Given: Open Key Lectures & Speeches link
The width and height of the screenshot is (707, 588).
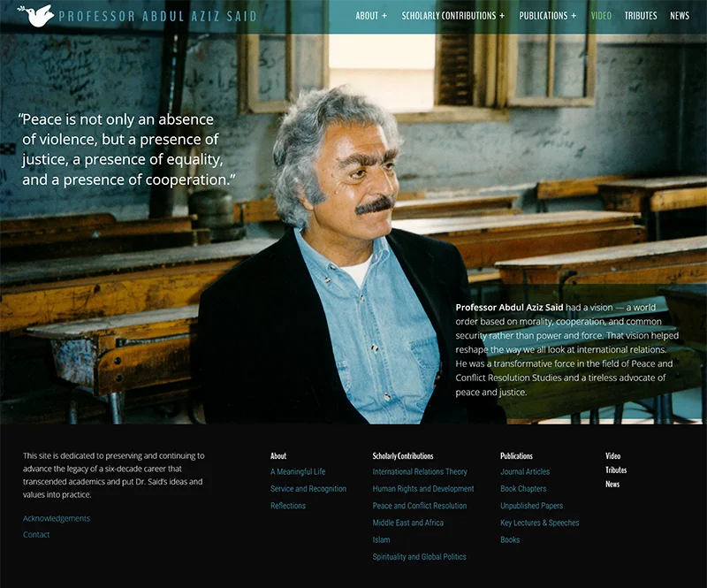Looking at the screenshot, I should pyautogui.click(x=540, y=523).
